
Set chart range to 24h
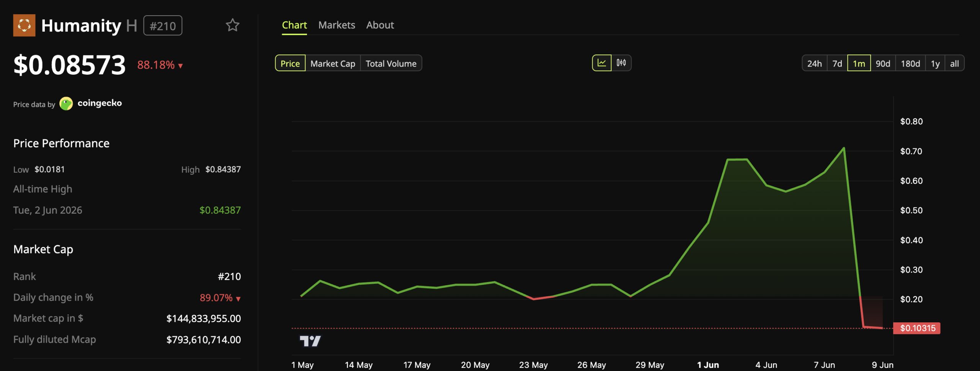pos(814,63)
